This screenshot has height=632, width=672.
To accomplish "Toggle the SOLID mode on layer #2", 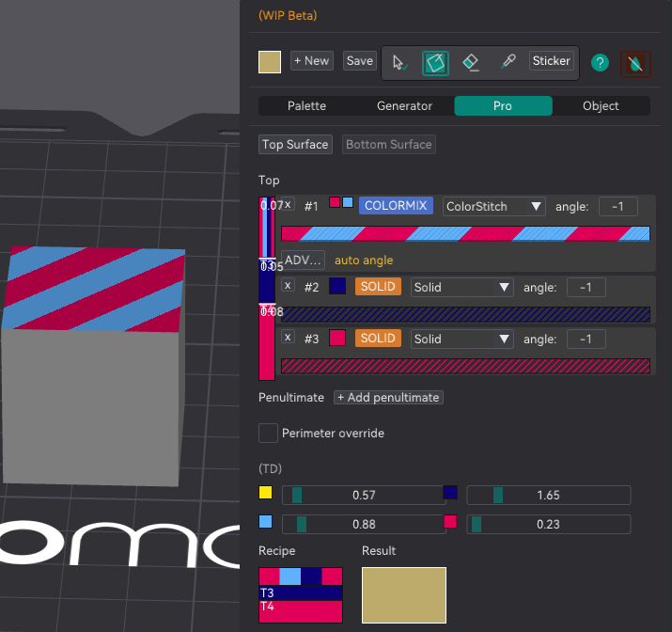I will click(378, 287).
